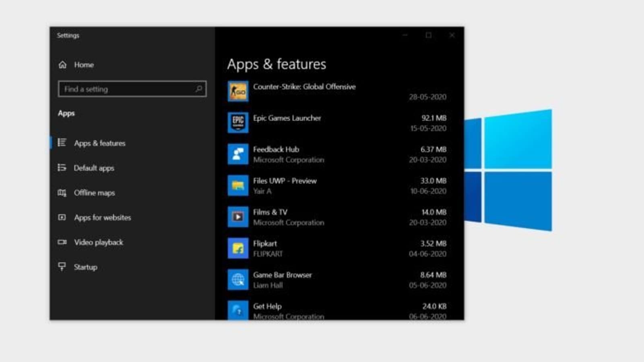644x362 pixels.
Task: Click the 92.1 MB size of Epic Games Launcher
Action: 434,118
